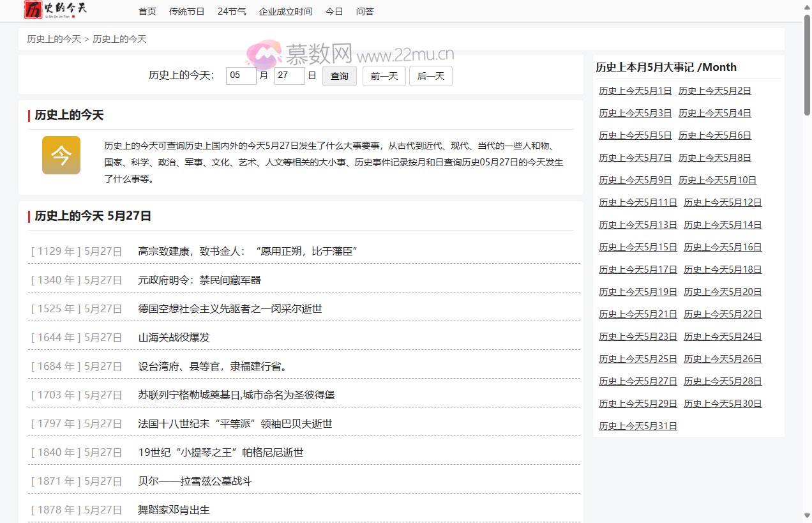Click the 后一天 button
This screenshot has height=523, width=812.
click(430, 75)
